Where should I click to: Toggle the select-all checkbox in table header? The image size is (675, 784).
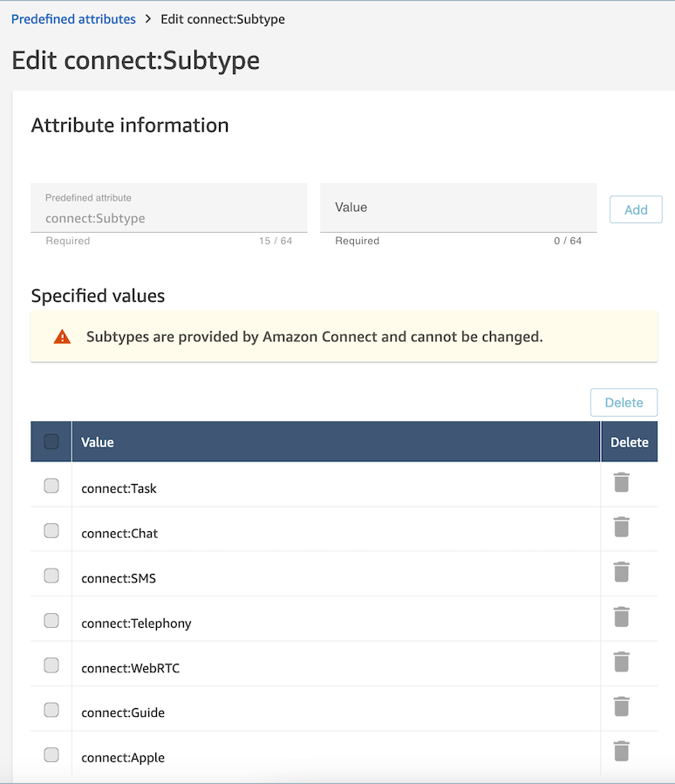pyautogui.click(x=51, y=441)
